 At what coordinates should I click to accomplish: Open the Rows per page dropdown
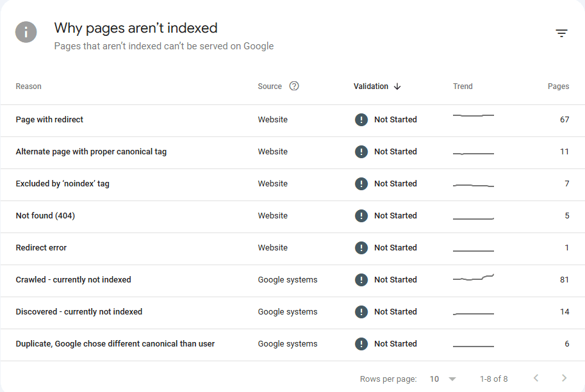pos(443,379)
